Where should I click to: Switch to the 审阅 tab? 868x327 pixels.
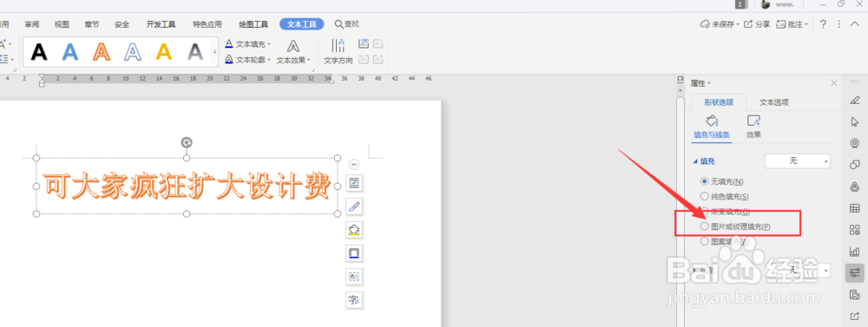coord(32,24)
